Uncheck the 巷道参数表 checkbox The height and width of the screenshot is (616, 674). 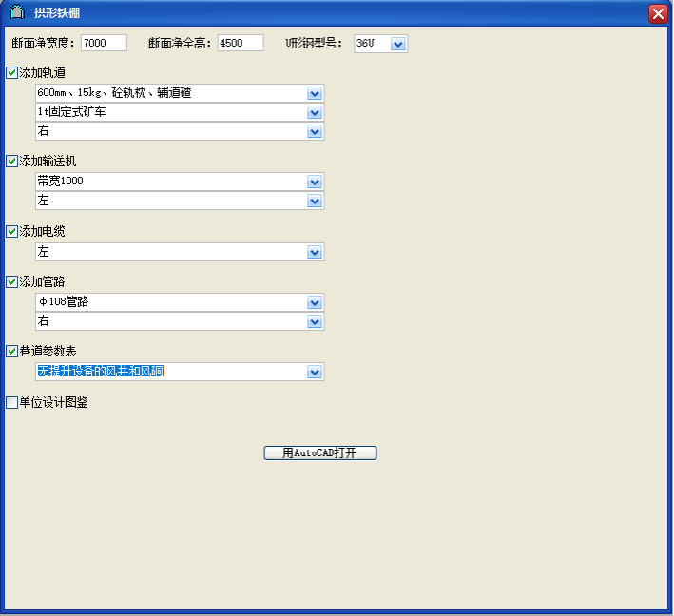pyautogui.click(x=12, y=351)
